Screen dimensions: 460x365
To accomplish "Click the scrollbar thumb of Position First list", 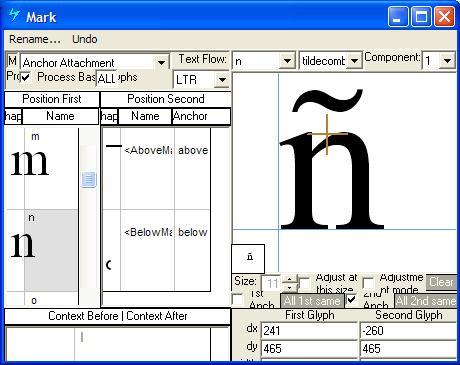I will tap(89, 180).
